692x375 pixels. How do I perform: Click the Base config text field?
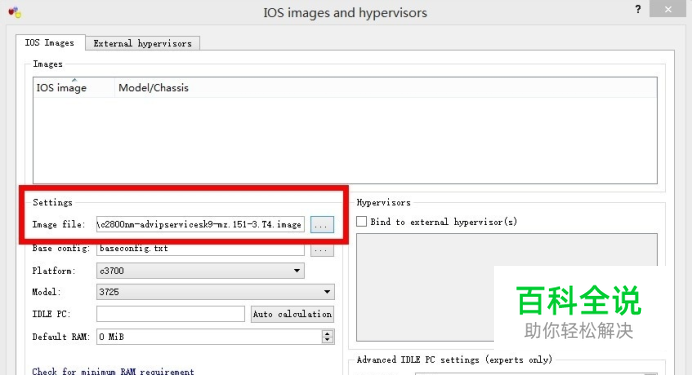pyautogui.click(x=200, y=248)
